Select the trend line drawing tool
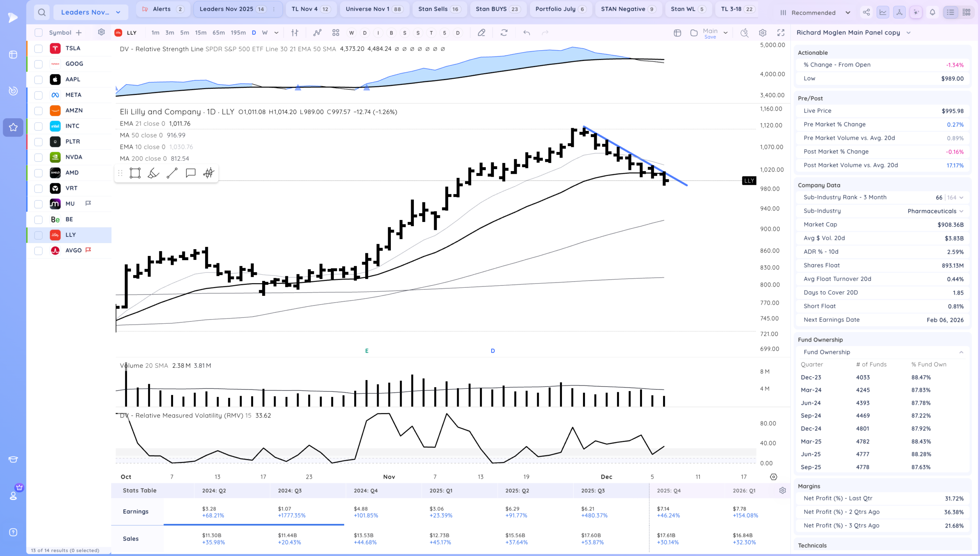The image size is (980, 556). tap(172, 173)
